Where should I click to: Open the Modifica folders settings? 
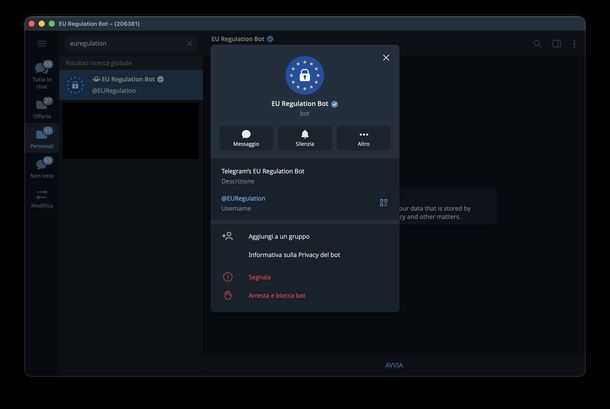[42, 199]
